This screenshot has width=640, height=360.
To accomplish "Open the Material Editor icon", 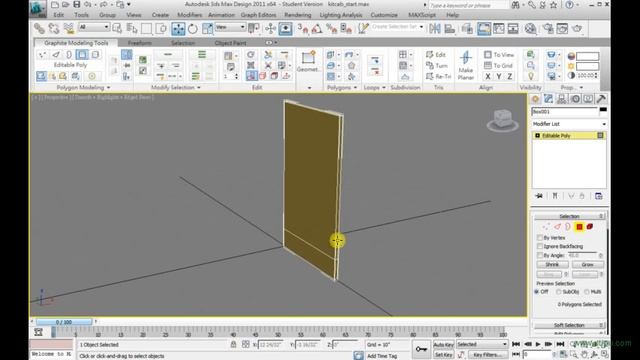I will point(530,29).
